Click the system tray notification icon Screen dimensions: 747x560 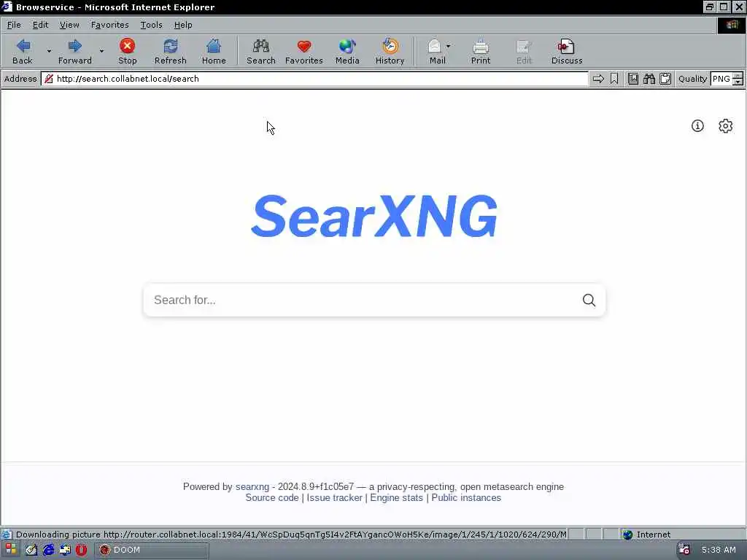(684, 550)
